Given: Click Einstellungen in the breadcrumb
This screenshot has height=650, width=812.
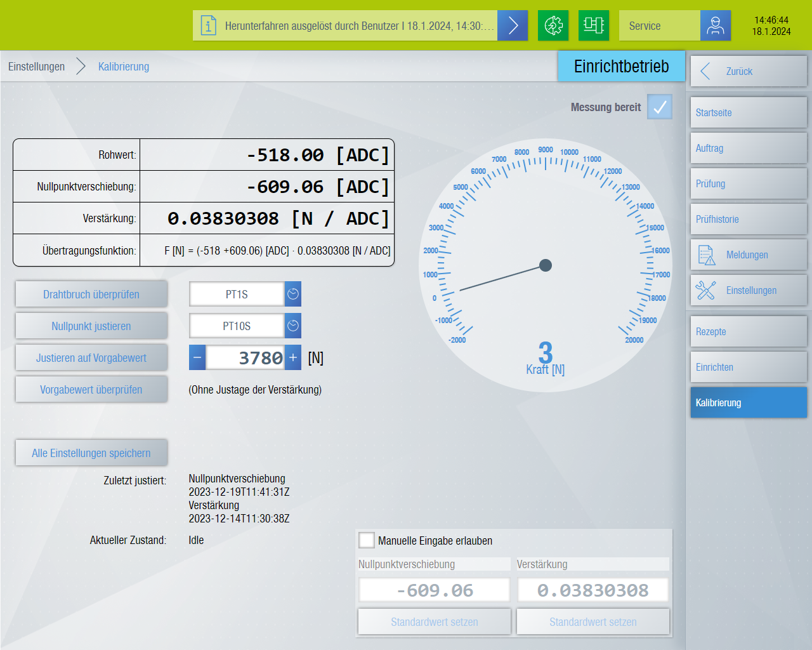Looking at the screenshot, I should tap(36, 67).
